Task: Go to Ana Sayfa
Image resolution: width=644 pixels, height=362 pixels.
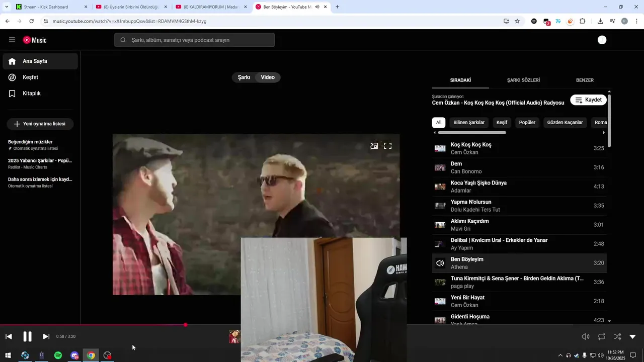Action: tap(40, 61)
